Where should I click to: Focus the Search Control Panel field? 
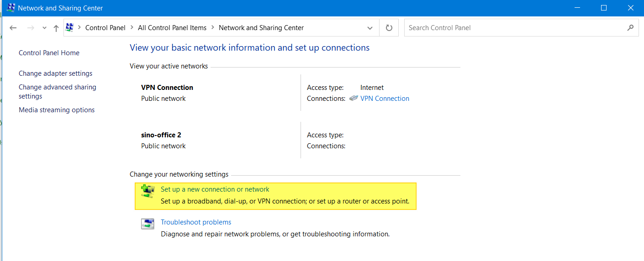tap(514, 28)
